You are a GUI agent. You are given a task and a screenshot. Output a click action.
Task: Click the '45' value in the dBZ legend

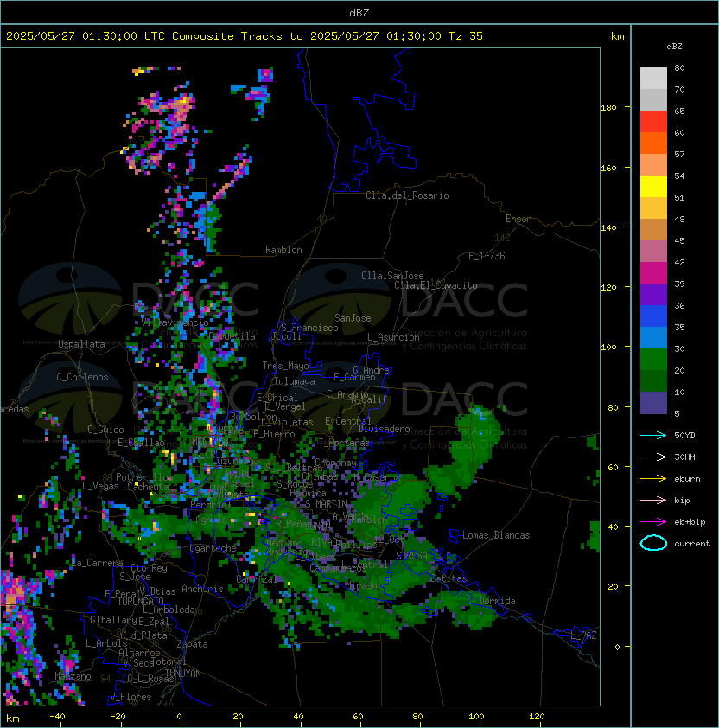click(679, 241)
